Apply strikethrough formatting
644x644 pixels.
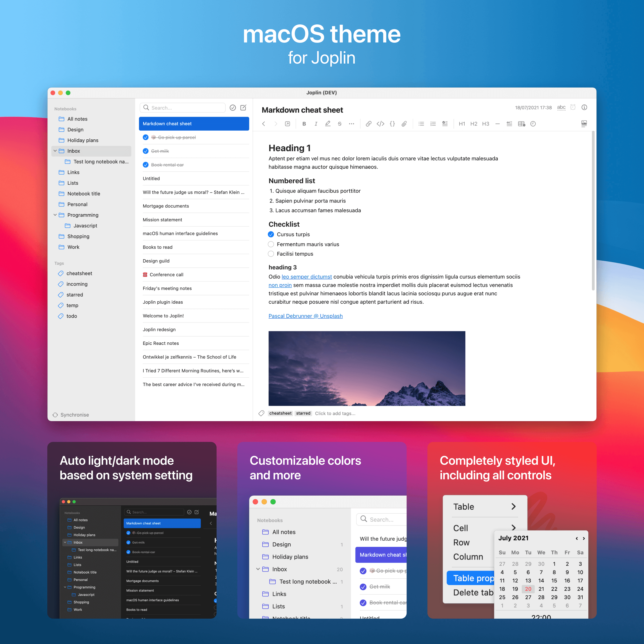(x=340, y=124)
